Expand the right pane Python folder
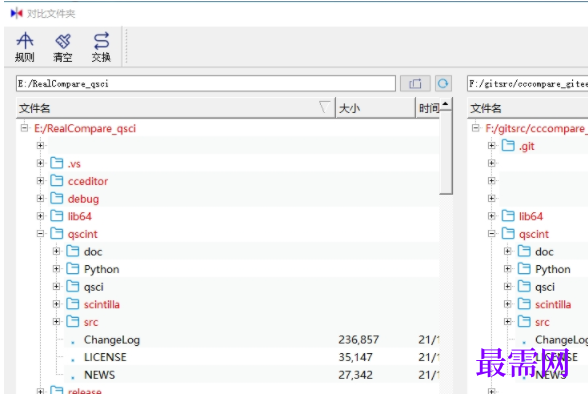588x394 pixels. point(508,269)
